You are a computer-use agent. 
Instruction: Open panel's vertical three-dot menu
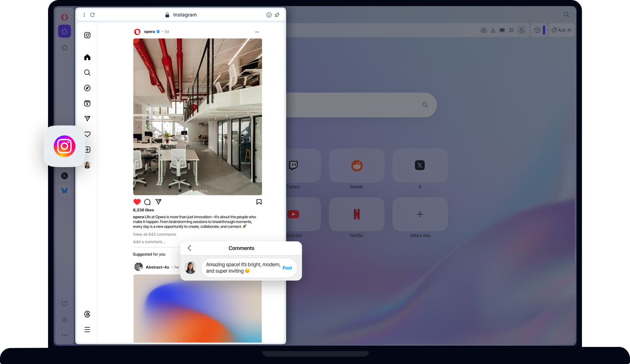(84, 15)
